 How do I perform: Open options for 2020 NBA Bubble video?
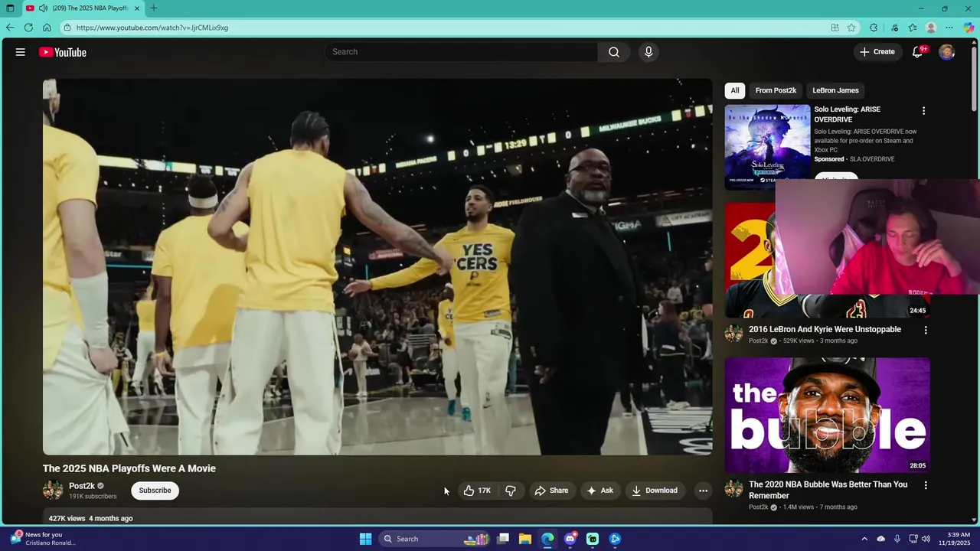(x=926, y=485)
